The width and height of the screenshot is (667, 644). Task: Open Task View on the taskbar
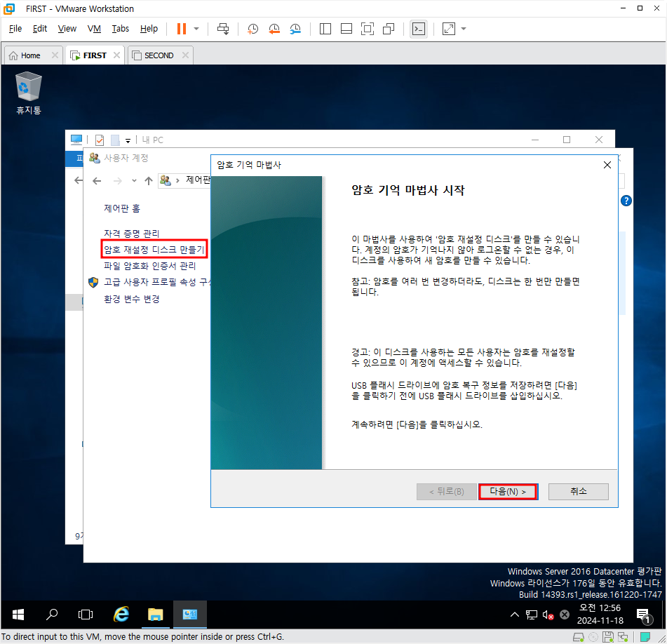click(x=86, y=615)
